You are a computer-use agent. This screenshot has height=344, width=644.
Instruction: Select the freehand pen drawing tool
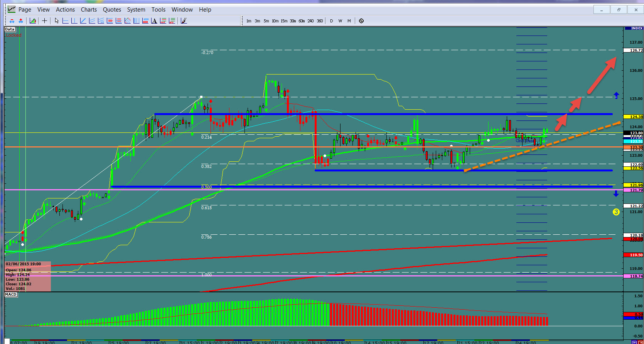[184, 21]
